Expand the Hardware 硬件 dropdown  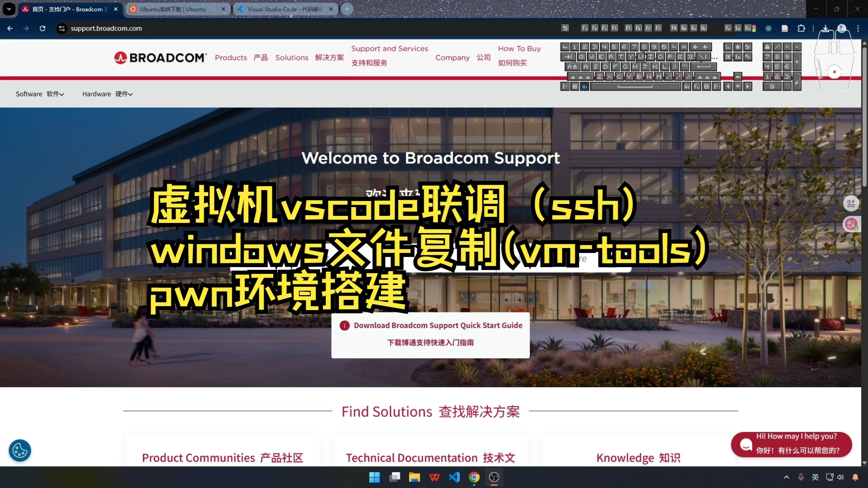coord(107,94)
